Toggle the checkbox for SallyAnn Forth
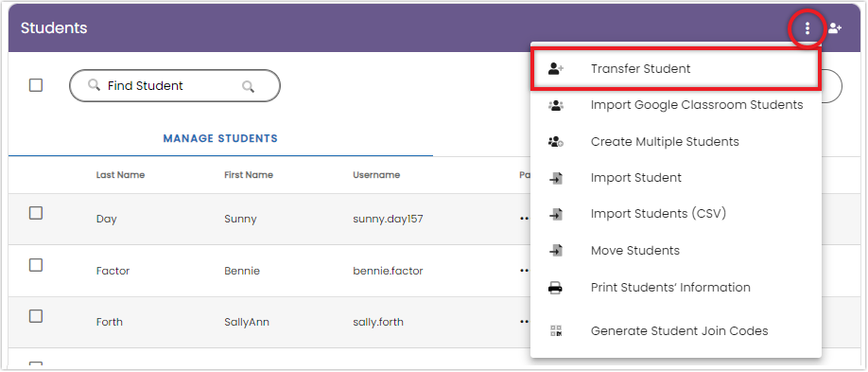The image size is (868, 372). [36, 316]
